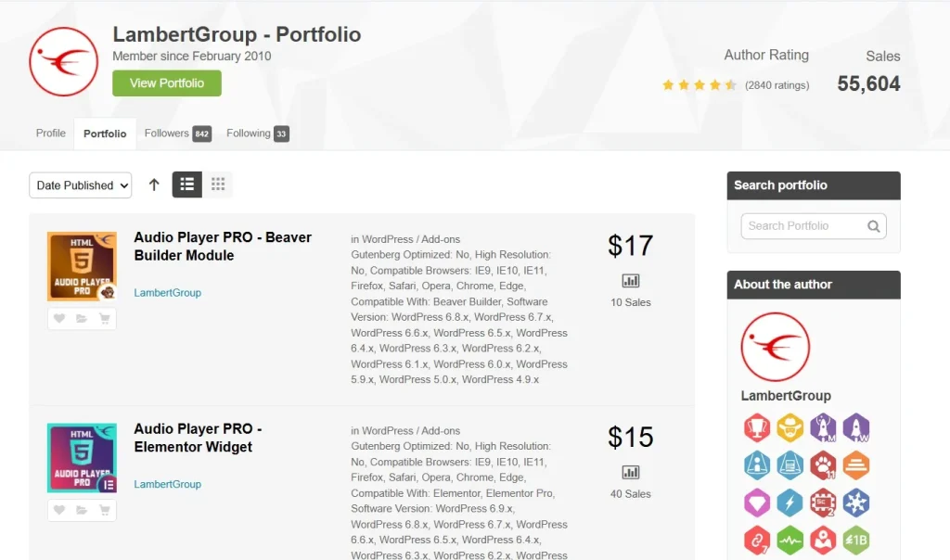
Task: Click the LambertGroup logo in header
Action: [63, 62]
